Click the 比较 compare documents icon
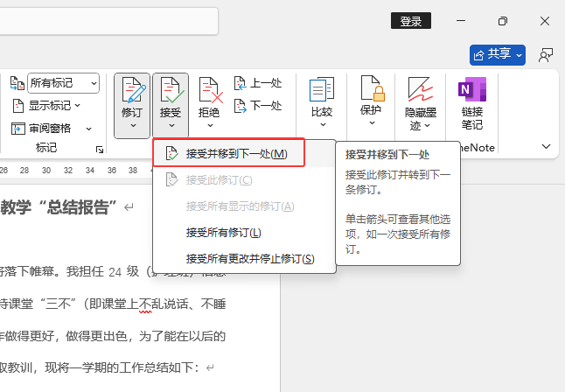This screenshot has width=565, height=392. click(321, 89)
